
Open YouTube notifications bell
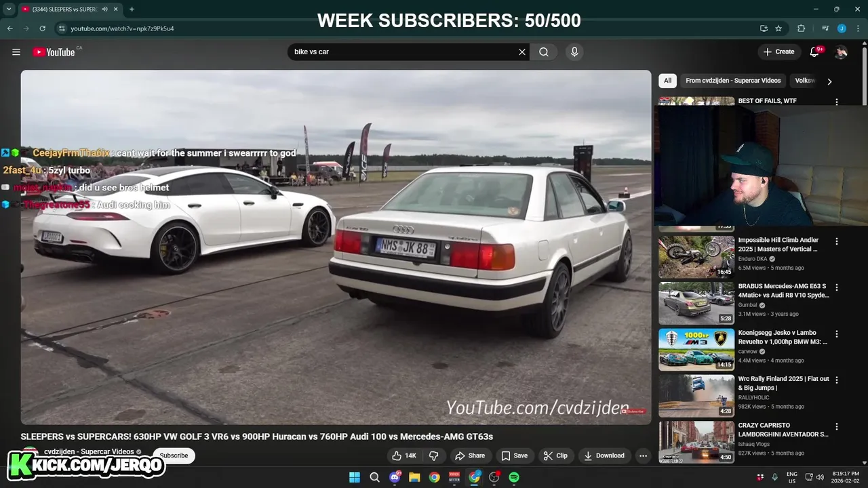pos(815,52)
